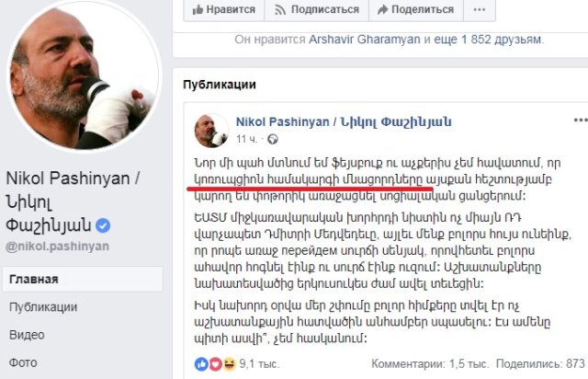Click the Нравится like button
This screenshot has width=588, height=379.
[224, 9]
